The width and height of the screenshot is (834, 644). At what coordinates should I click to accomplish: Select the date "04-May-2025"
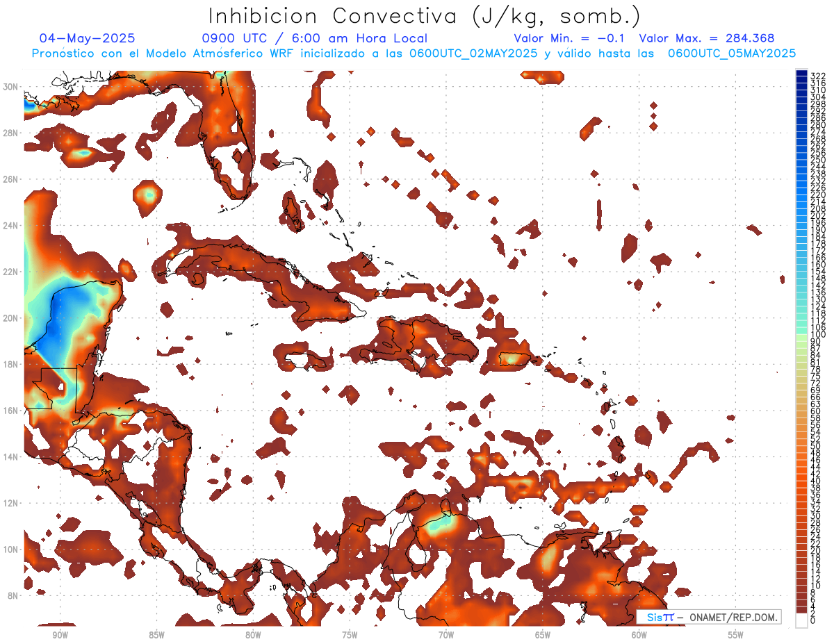click(x=87, y=38)
